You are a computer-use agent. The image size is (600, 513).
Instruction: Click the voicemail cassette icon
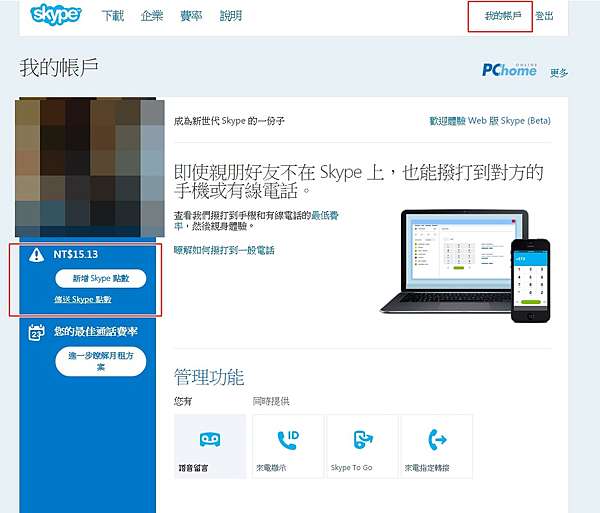coord(210,439)
